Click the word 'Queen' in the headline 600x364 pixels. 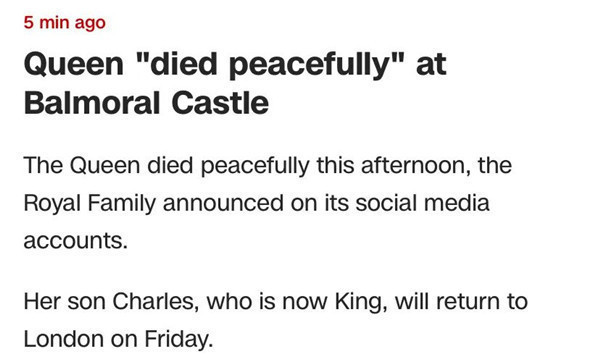point(74,65)
